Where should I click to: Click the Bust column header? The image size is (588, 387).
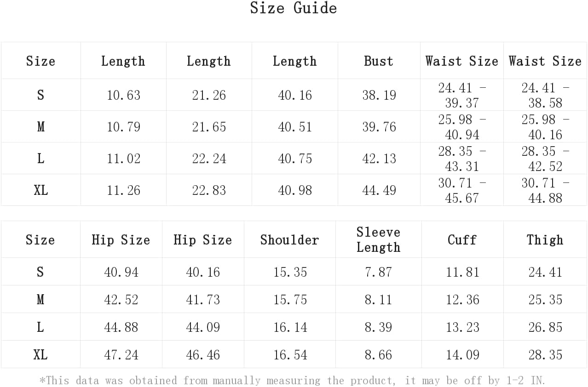pos(378,61)
